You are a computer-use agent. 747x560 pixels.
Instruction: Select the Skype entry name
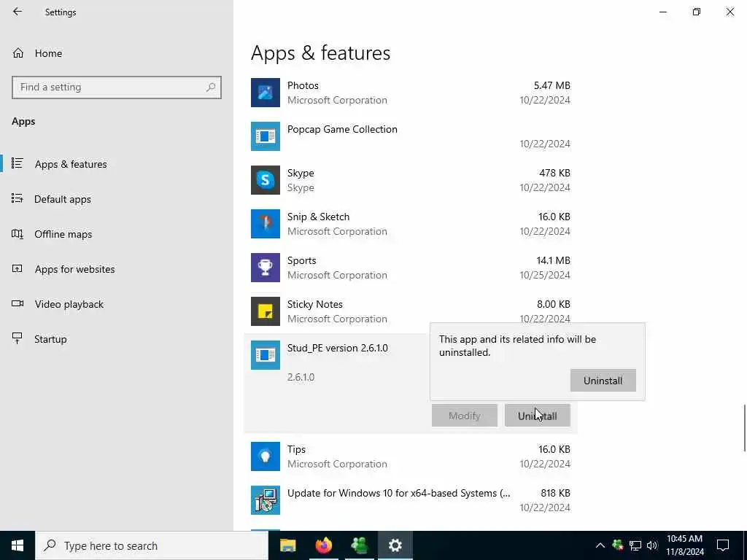coord(301,173)
